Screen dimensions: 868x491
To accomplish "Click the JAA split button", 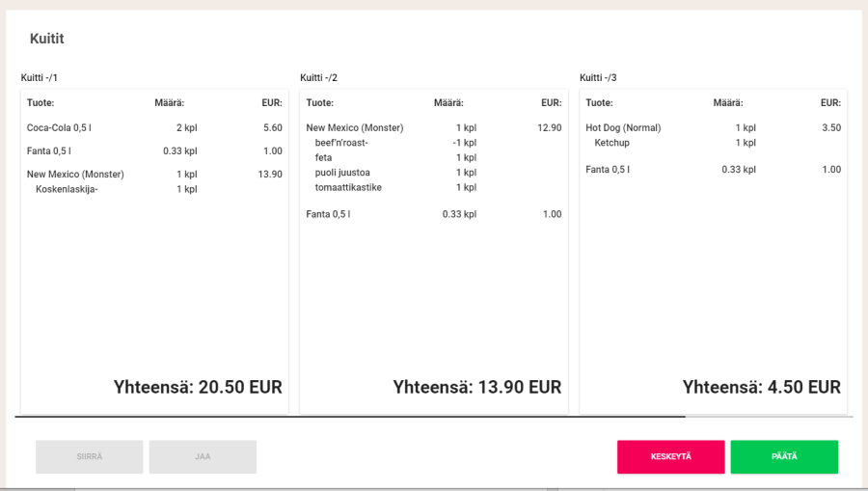I will coord(203,456).
